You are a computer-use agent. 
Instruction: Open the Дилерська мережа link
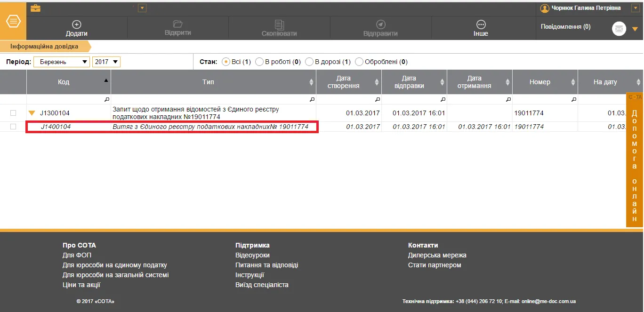pos(437,255)
